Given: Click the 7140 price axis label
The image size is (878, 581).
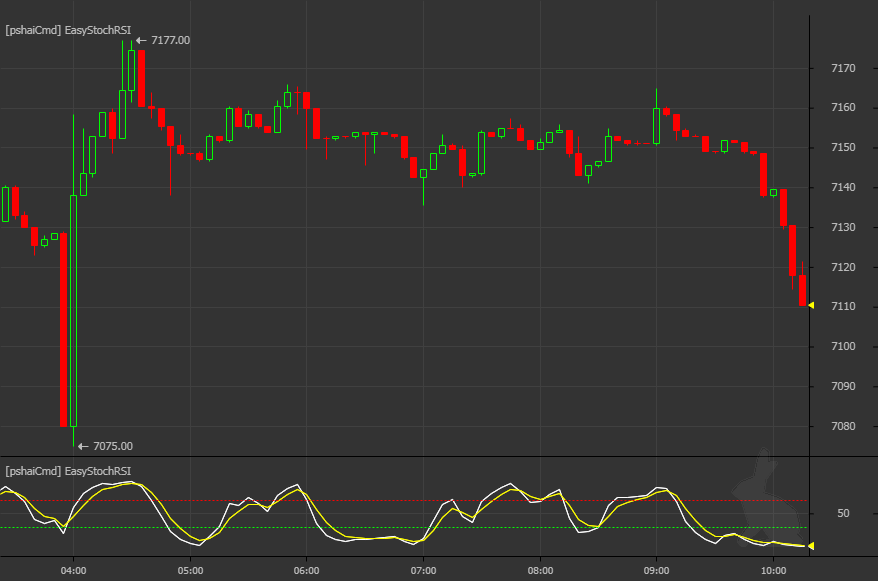Looking at the screenshot, I should coord(843,188).
